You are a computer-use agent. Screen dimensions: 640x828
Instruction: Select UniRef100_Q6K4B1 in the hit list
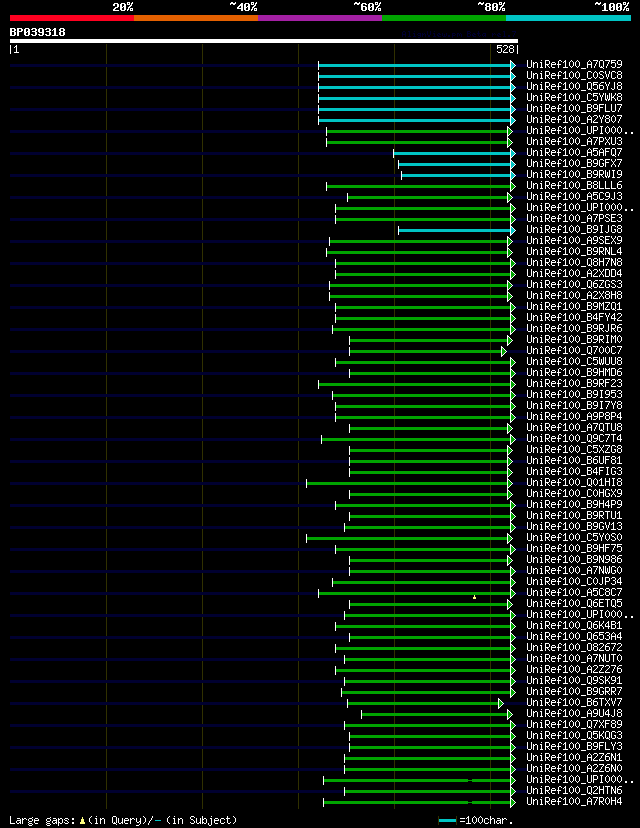574,625
